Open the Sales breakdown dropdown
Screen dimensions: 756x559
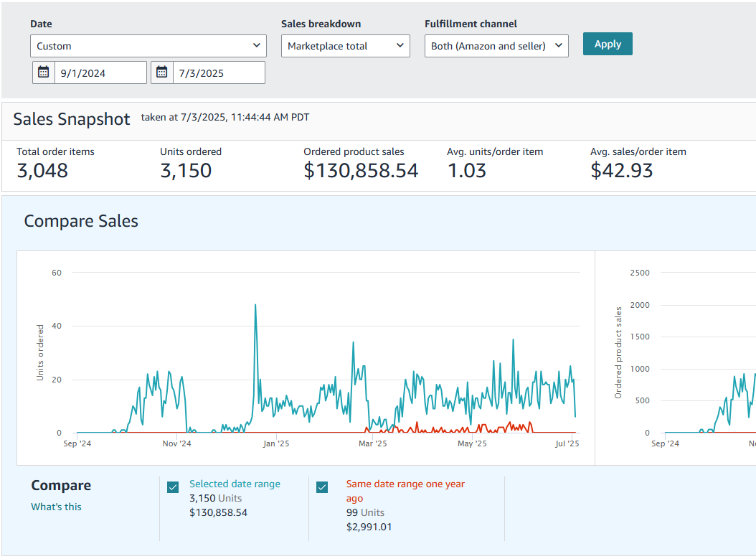[x=345, y=45]
